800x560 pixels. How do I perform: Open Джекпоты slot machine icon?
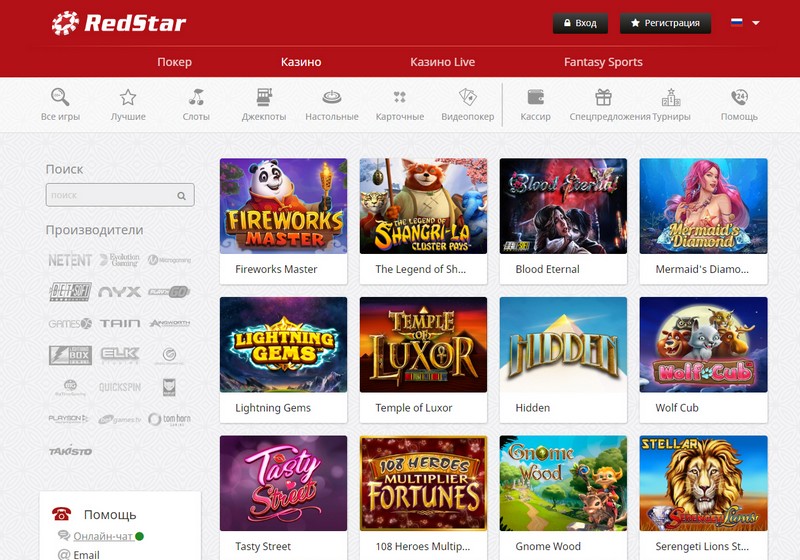[x=264, y=105]
